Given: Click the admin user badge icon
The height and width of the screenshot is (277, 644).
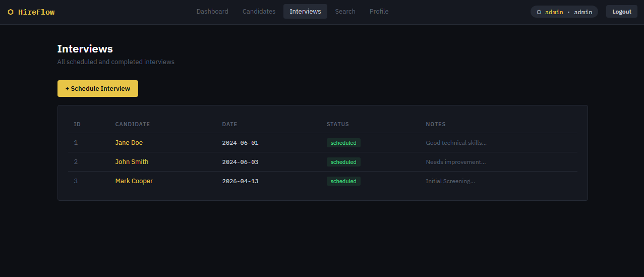Looking at the screenshot, I should (539, 12).
